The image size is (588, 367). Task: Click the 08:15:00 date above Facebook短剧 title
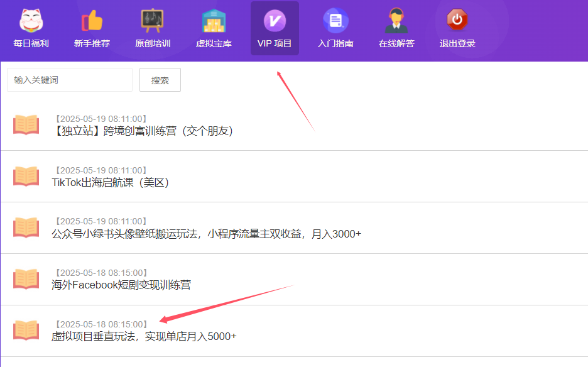point(101,273)
